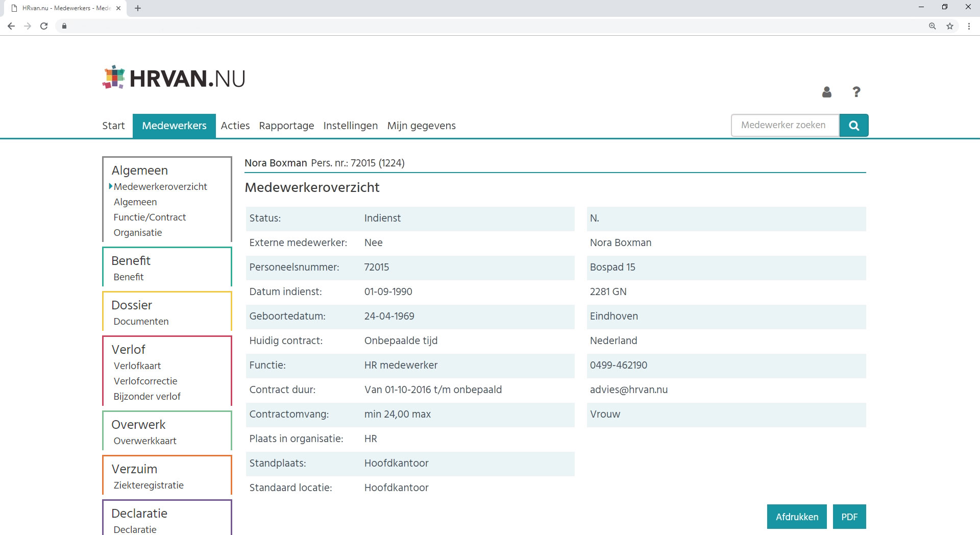Viewport: 980px width, 535px height.
Task: Open the Start menu item
Action: (113, 126)
